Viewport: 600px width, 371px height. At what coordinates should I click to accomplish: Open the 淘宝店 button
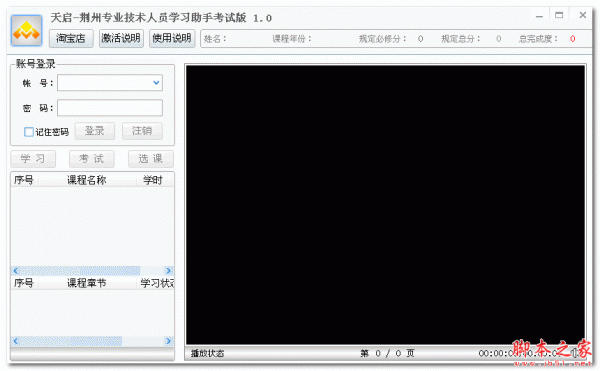click(x=71, y=38)
